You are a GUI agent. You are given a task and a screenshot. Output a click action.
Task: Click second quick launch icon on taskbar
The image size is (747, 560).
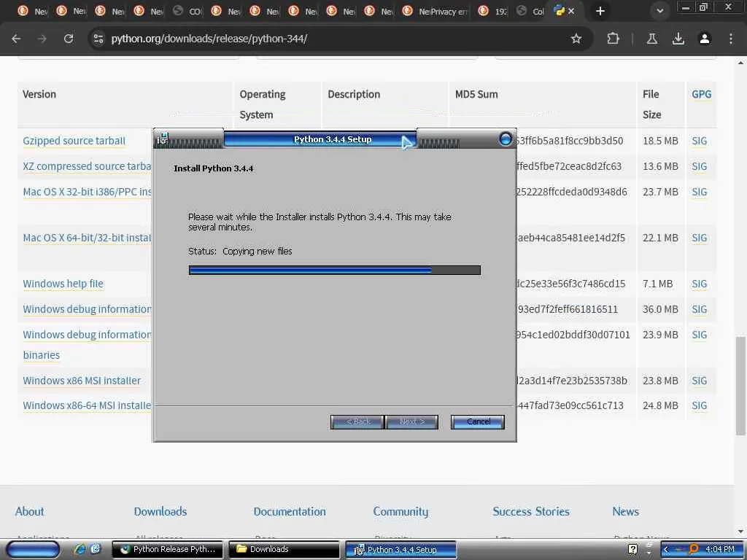[x=96, y=549]
